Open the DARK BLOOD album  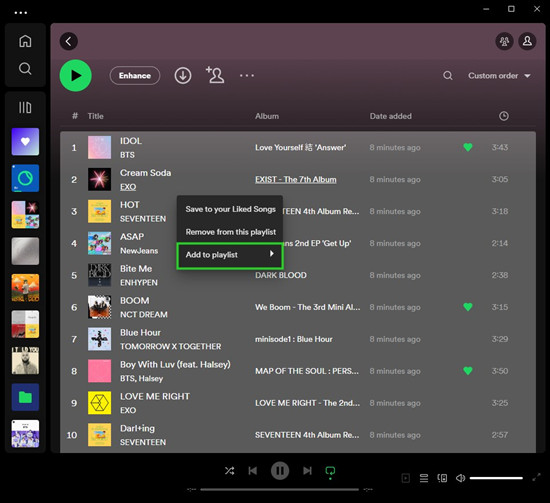[x=281, y=275]
